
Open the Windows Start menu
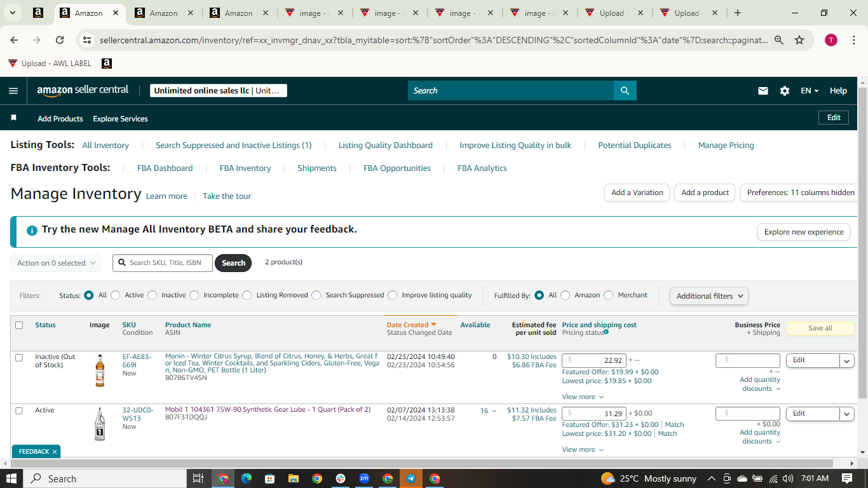click(11, 478)
